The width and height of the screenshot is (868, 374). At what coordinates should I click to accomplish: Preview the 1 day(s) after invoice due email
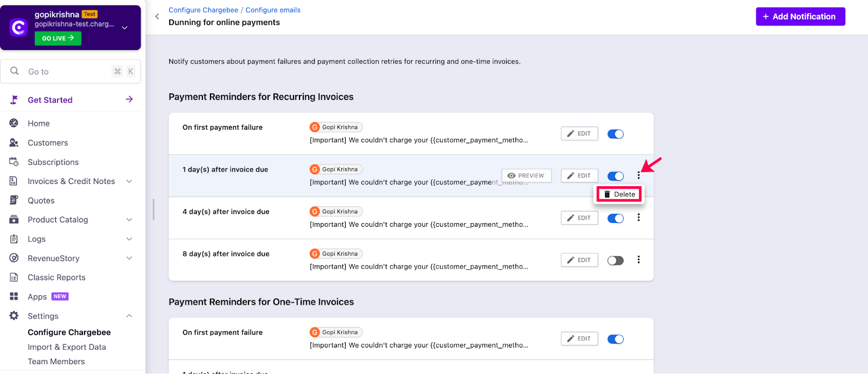tap(526, 176)
